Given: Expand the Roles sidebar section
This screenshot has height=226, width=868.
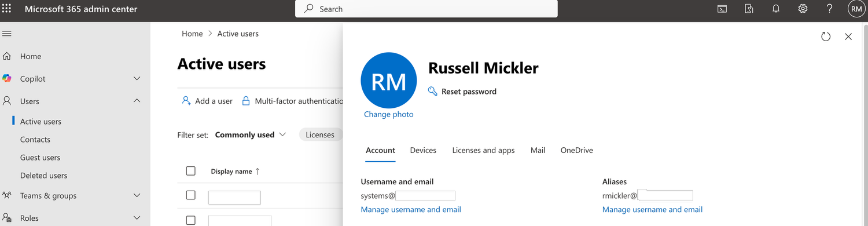Looking at the screenshot, I should pyautogui.click(x=137, y=218).
